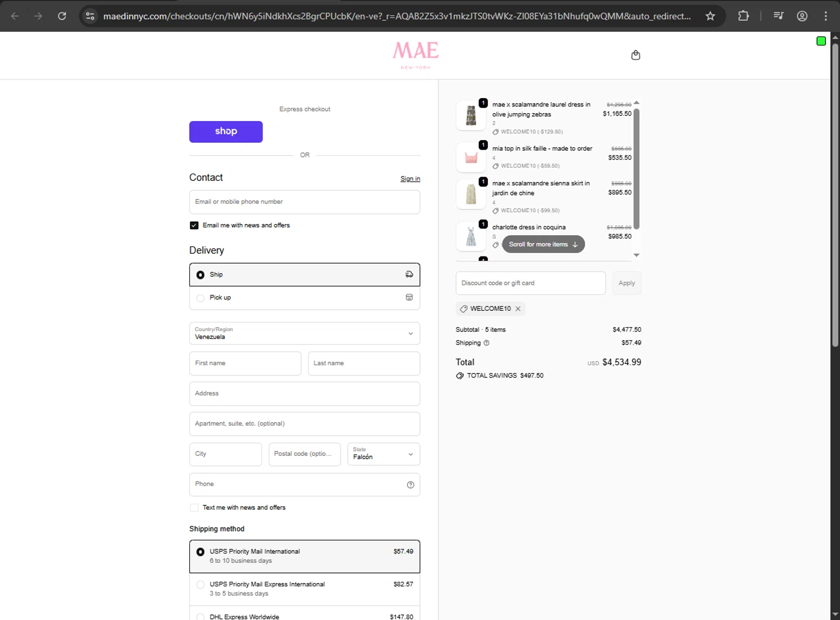Image resolution: width=840 pixels, height=620 pixels.
Task: Click the charlotte dress in coquina thumbnail
Action: (471, 236)
